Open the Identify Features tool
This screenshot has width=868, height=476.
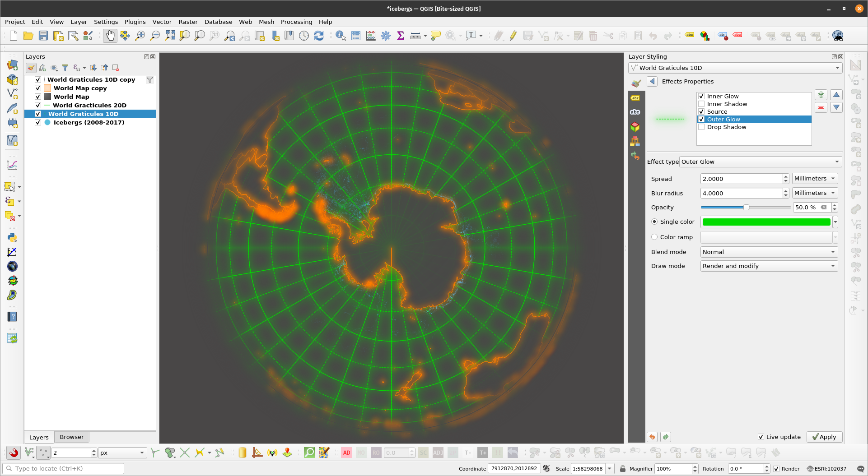(341, 36)
